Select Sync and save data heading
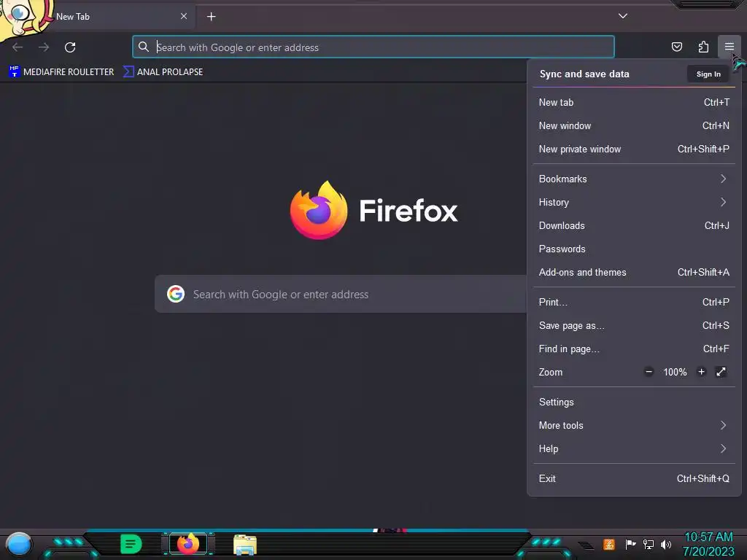747x560 pixels. pos(584,74)
